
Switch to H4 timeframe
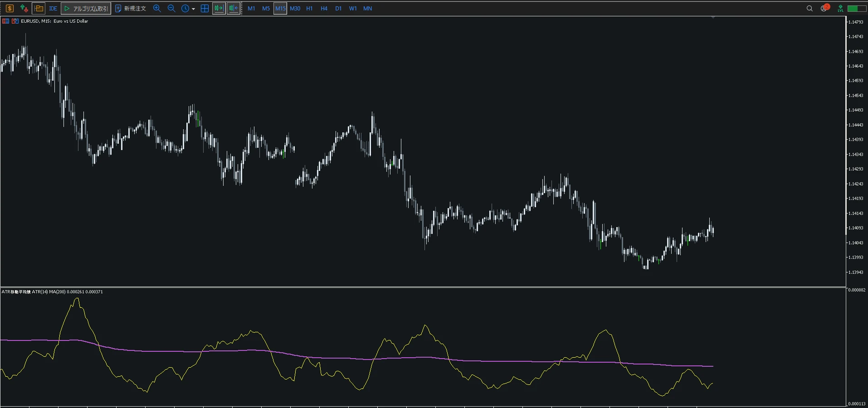[x=324, y=8]
